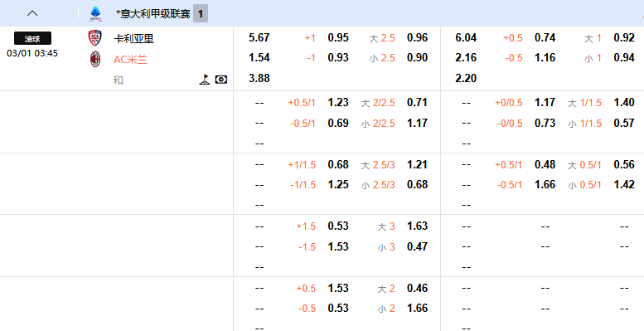Choose 大 3 over odds 1.63
Screen dimensions: 644x331
coord(417,226)
